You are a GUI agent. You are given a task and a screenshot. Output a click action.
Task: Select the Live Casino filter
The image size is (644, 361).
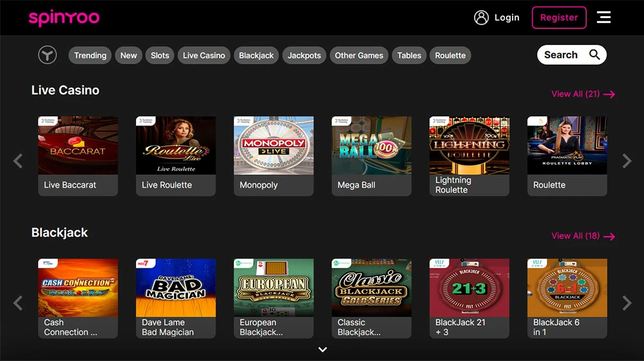pos(204,55)
